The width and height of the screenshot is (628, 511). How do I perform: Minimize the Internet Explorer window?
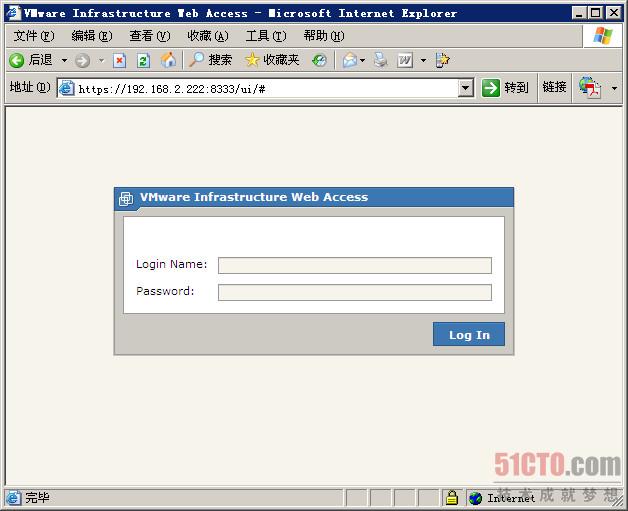click(578, 13)
